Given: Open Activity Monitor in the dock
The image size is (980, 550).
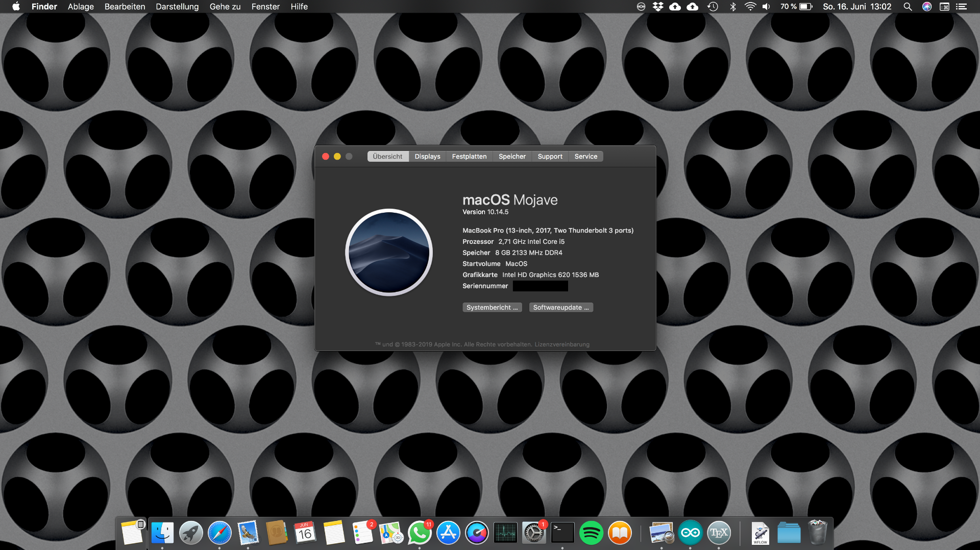Looking at the screenshot, I should click(505, 533).
